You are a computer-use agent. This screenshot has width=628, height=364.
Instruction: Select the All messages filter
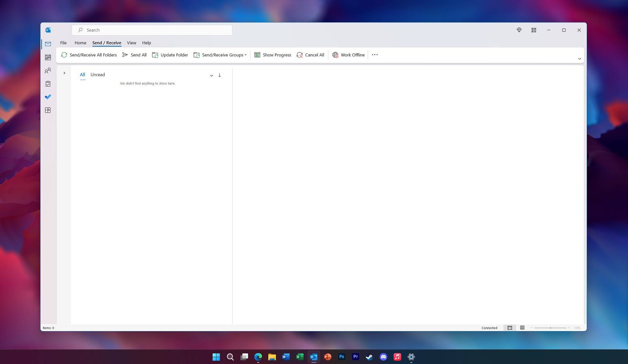(x=82, y=74)
